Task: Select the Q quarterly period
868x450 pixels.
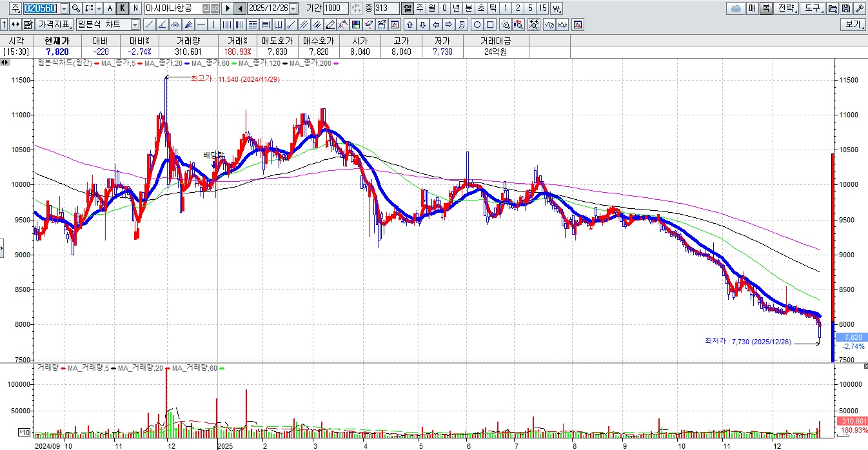Action: (x=444, y=8)
